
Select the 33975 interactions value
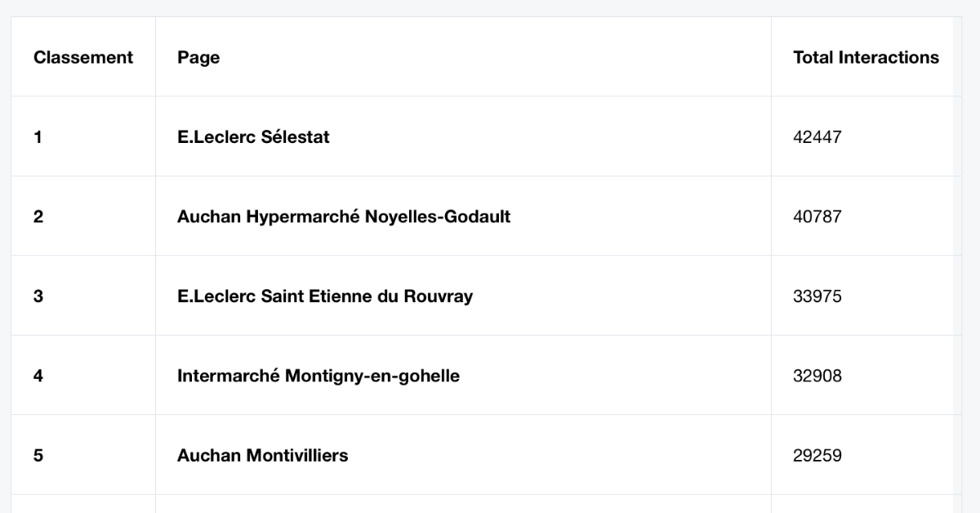pos(817,297)
